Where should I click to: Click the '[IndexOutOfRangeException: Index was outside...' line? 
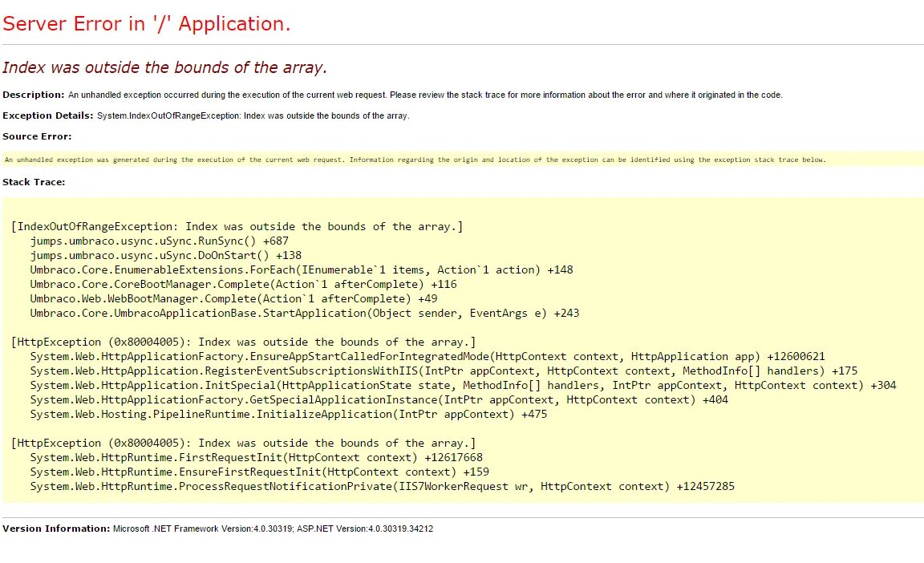(x=237, y=227)
